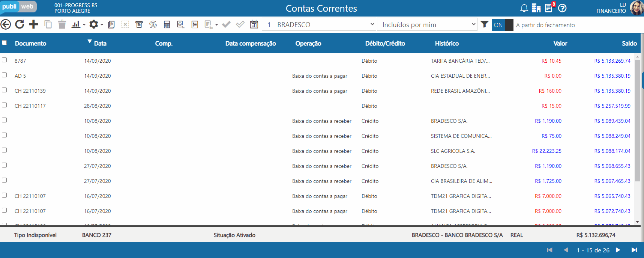Check the box for document 8787

click(5, 60)
